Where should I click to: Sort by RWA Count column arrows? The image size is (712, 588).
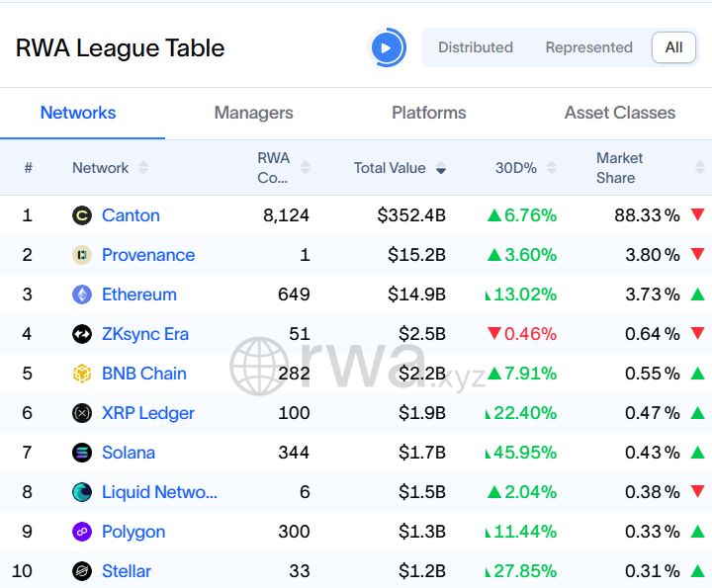306,167
